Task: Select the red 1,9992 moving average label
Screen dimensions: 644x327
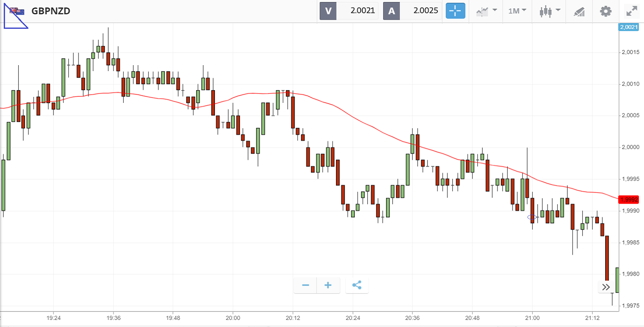Action: point(629,199)
